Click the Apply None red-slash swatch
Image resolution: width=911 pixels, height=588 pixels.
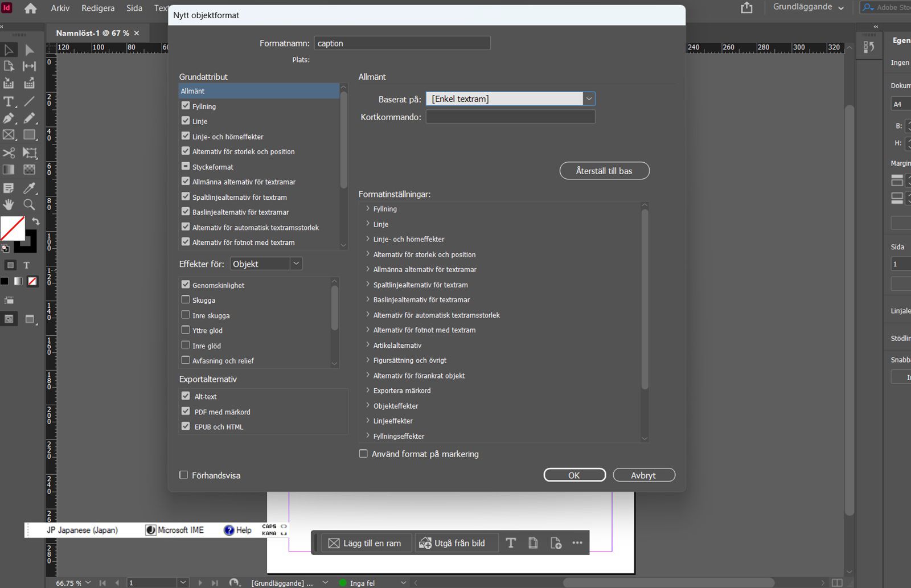coord(32,281)
